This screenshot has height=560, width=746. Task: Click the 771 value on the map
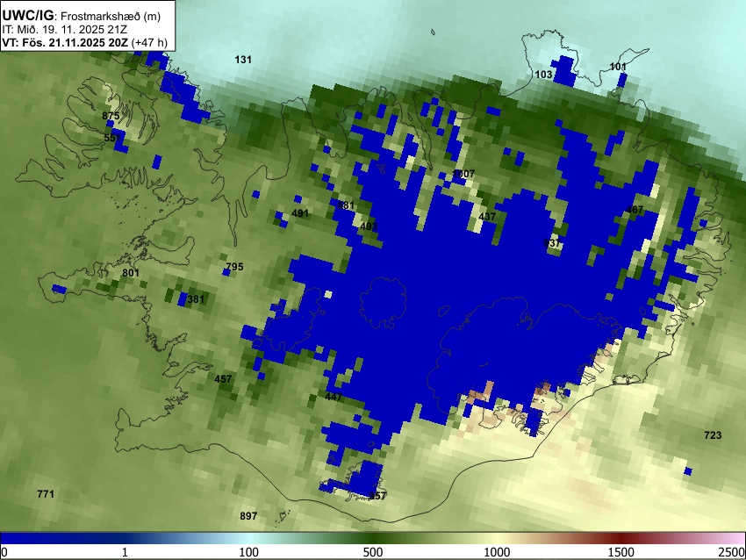46,494
